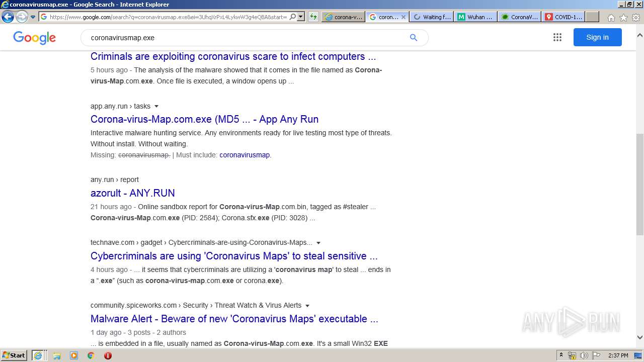Click the Show desktop button
The height and width of the screenshot is (362, 644).
tap(638, 355)
